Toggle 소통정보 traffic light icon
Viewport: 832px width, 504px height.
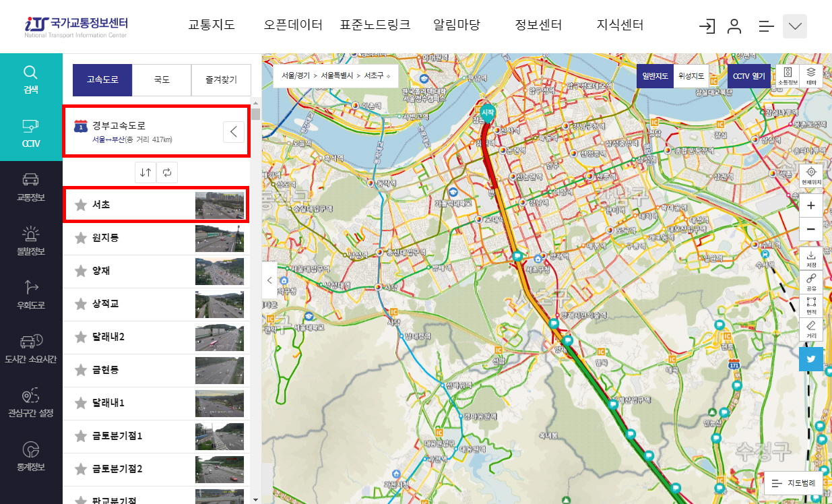(788, 76)
